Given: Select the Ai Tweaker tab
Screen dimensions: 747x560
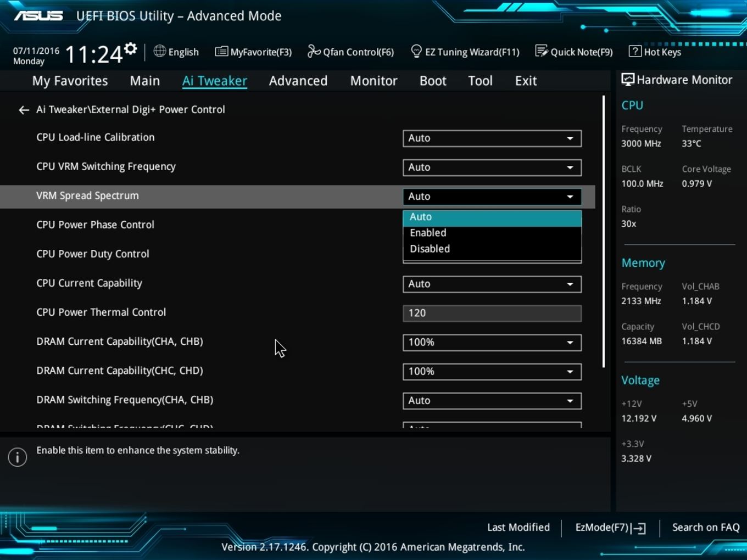Looking at the screenshot, I should click(215, 81).
